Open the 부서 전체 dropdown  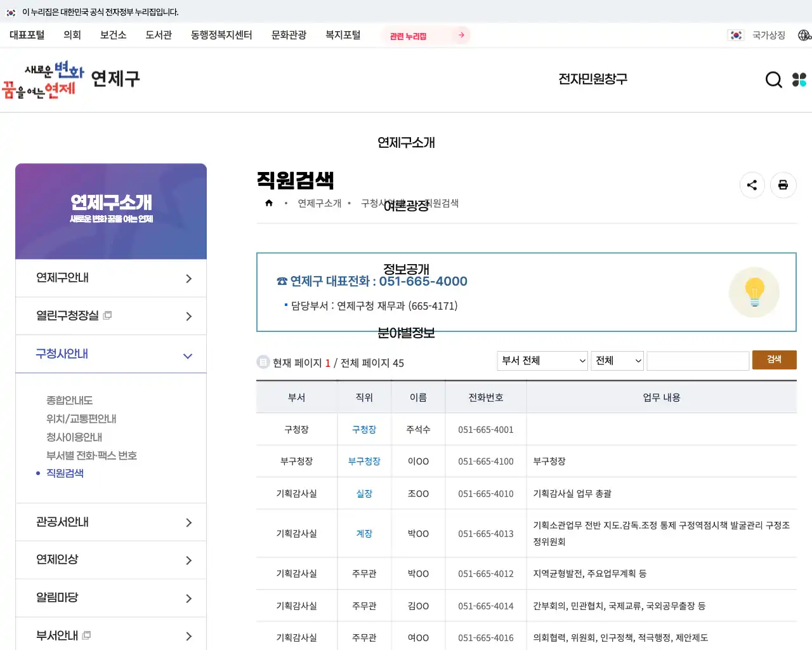click(x=542, y=360)
